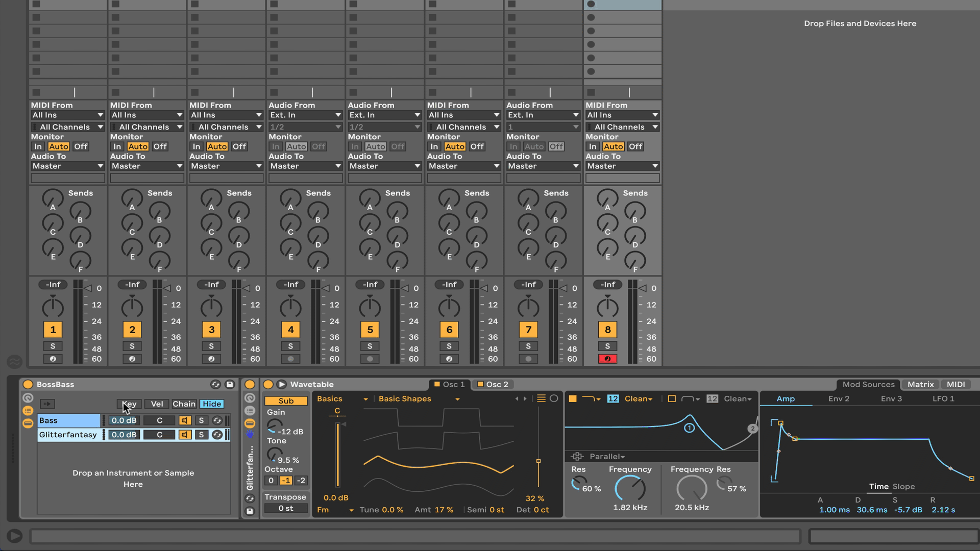The height and width of the screenshot is (551, 980).
Task: Show the BossBass Macro controls icon
Action: (28, 398)
